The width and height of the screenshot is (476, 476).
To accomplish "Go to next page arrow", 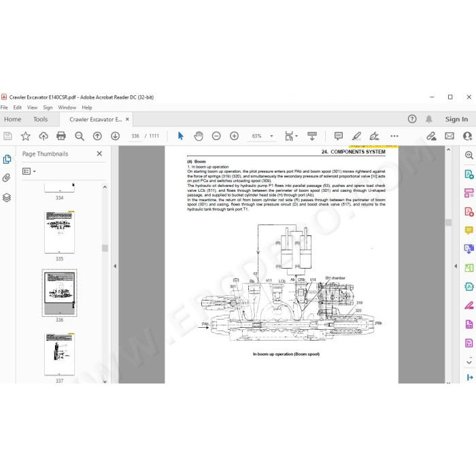I will (x=116, y=136).
